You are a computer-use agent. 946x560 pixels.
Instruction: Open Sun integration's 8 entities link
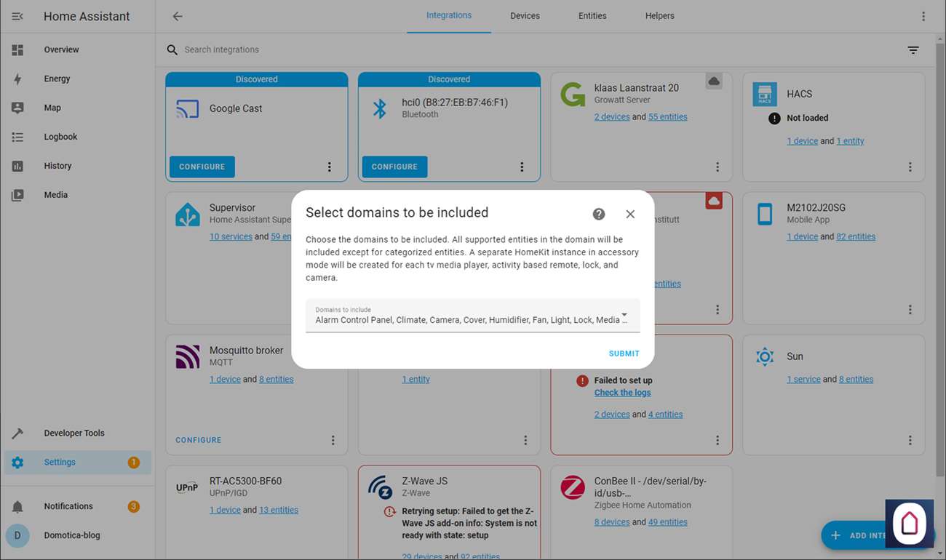click(856, 379)
